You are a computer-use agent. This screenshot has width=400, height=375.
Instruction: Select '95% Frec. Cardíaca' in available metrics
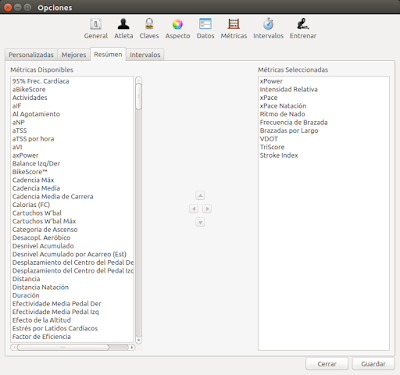pos(72,81)
